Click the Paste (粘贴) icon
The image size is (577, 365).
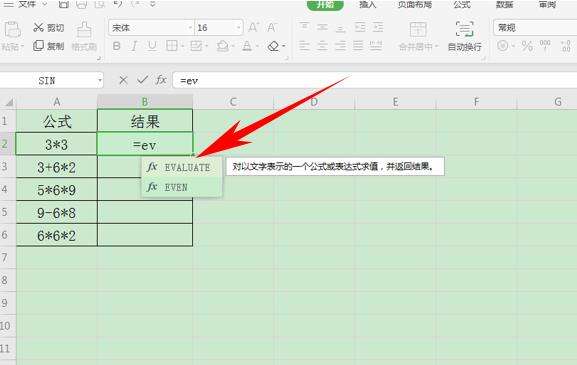(13, 30)
